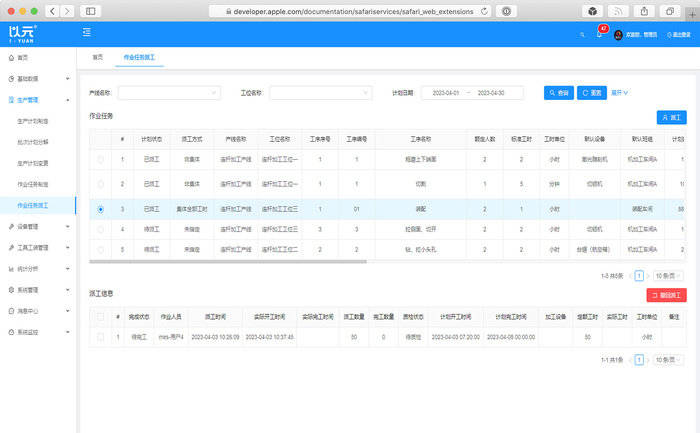
Task: Click the red 撤回派工 button
Action: (x=666, y=295)
